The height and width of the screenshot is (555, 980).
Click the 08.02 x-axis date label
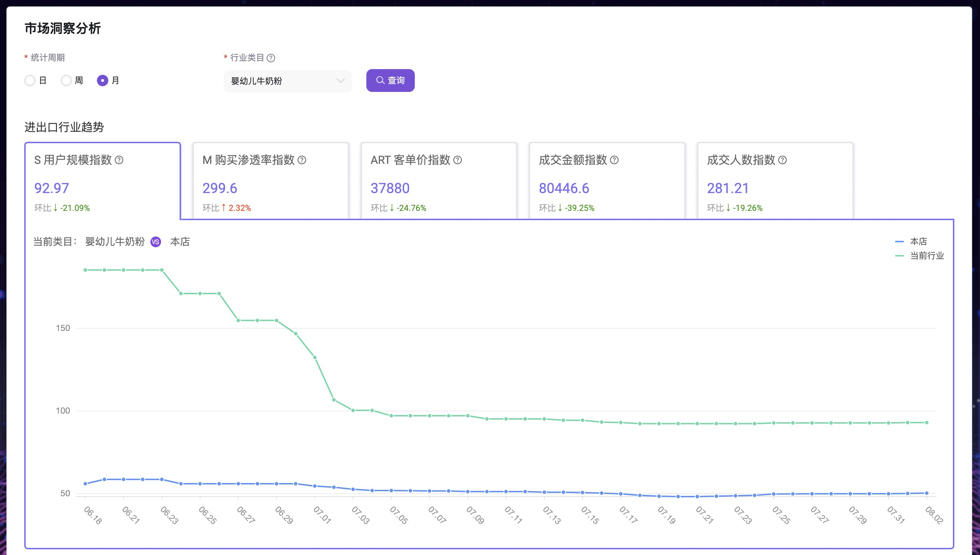934,515
